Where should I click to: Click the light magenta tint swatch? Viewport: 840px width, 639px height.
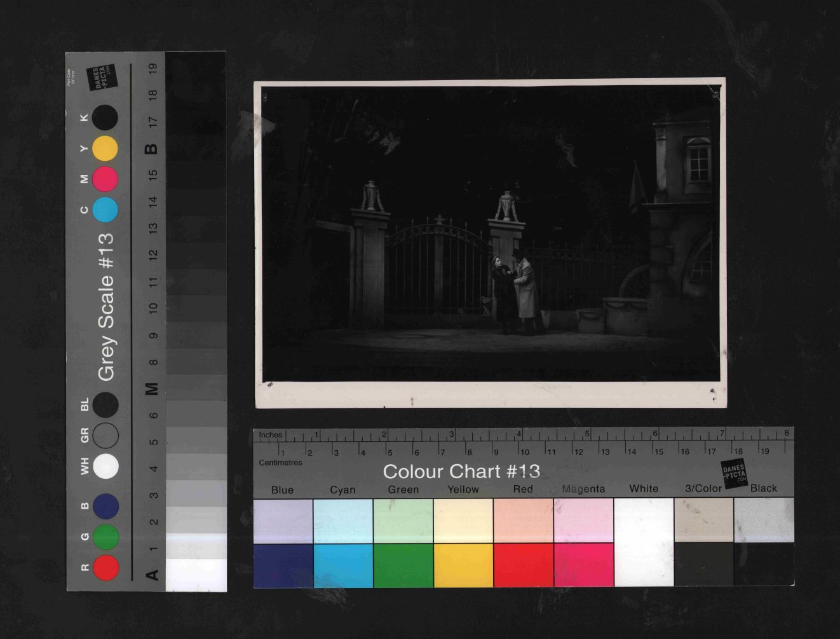(x=583, y=520)
